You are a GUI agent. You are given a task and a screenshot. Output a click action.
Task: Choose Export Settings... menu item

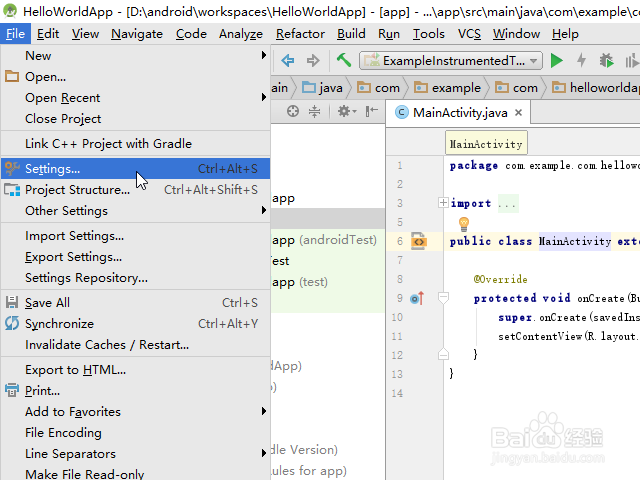coord(136,257)
